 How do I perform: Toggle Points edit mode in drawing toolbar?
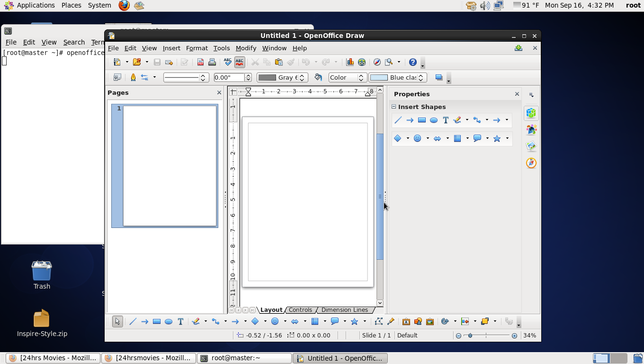[378, 321]
